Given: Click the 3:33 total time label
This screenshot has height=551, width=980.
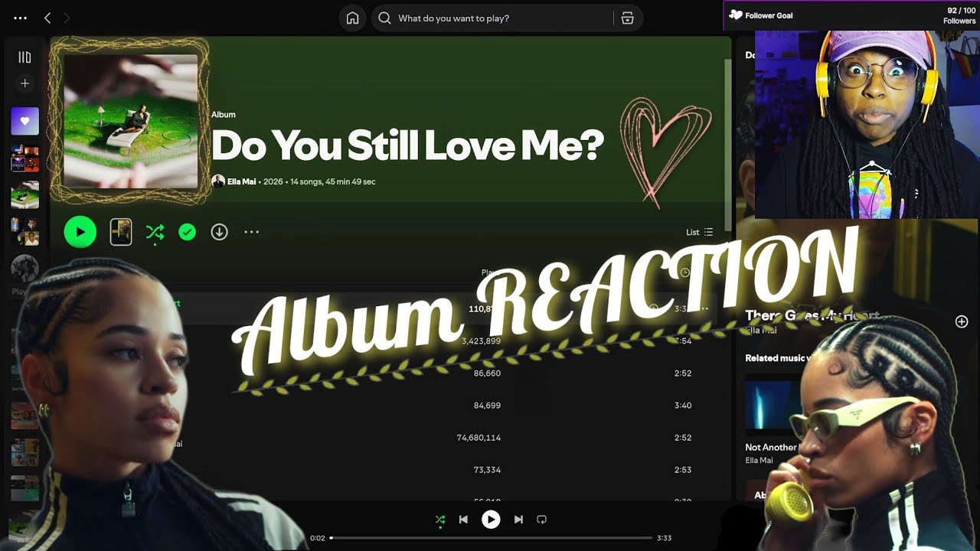Looking at the screenshot, I should pos(664,538).
